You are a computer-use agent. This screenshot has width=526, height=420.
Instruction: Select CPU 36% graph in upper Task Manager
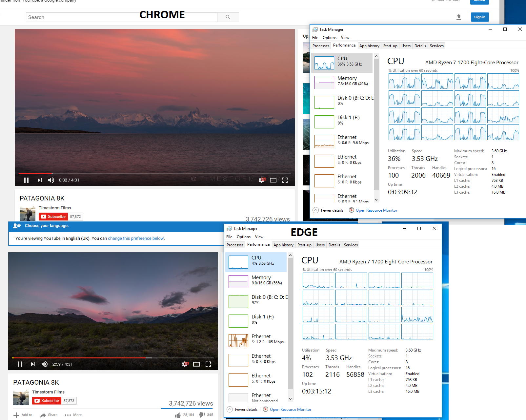(342, 63)
